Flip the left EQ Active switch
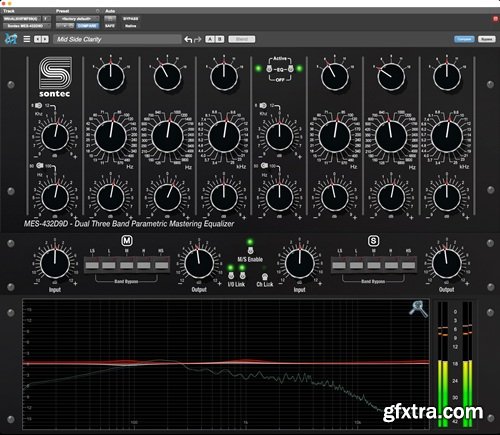Image resolution: width=500 pixels, height=435 pixels. [x=269, y=69]
